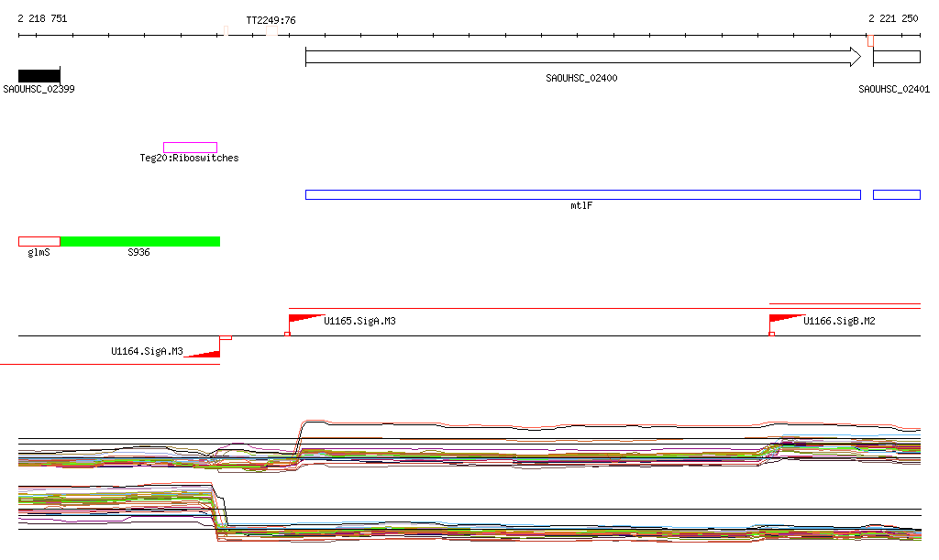Click the SAOUHSC_02401 gene box
Screen dimensions: 939x560
click(x=896, y=57)
